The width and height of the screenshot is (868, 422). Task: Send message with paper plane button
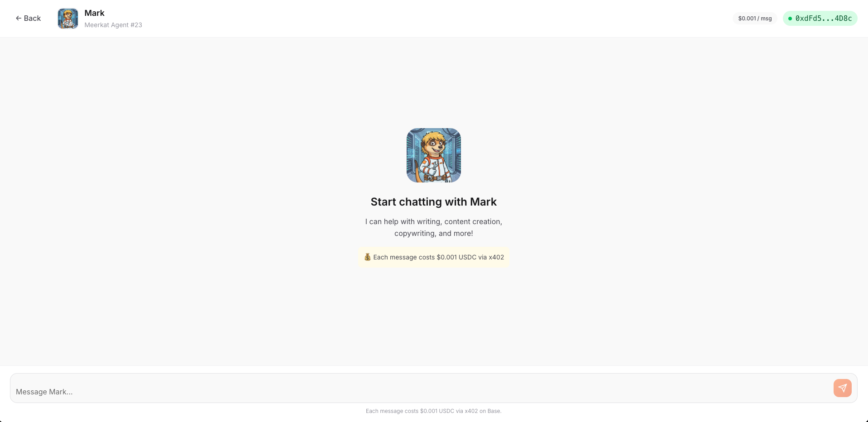point(843,388)
